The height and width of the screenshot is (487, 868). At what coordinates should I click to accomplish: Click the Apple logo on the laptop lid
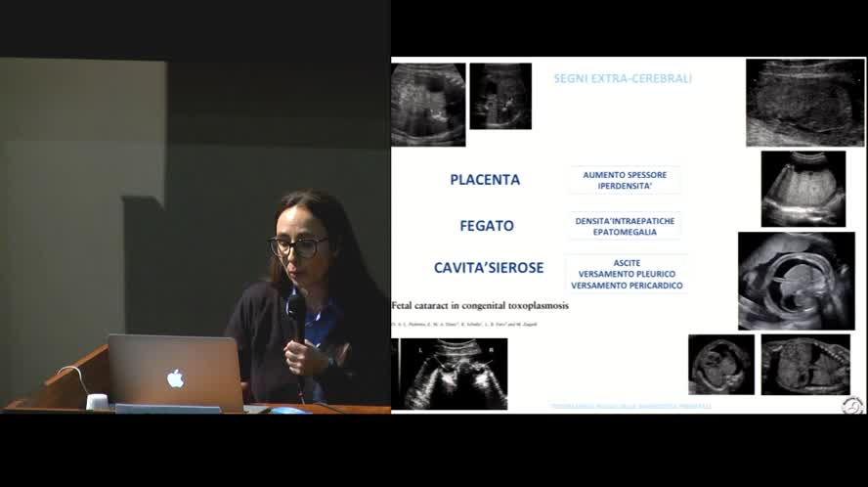tap(175, 378)
